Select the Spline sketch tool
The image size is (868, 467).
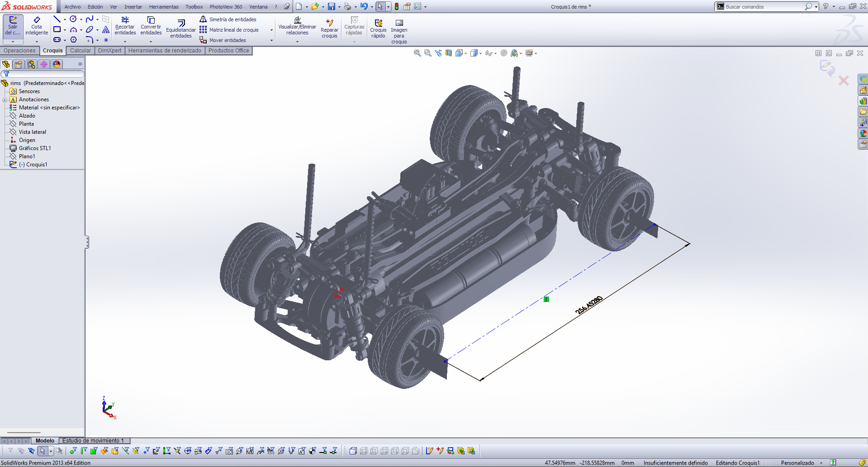pos(90,19)
